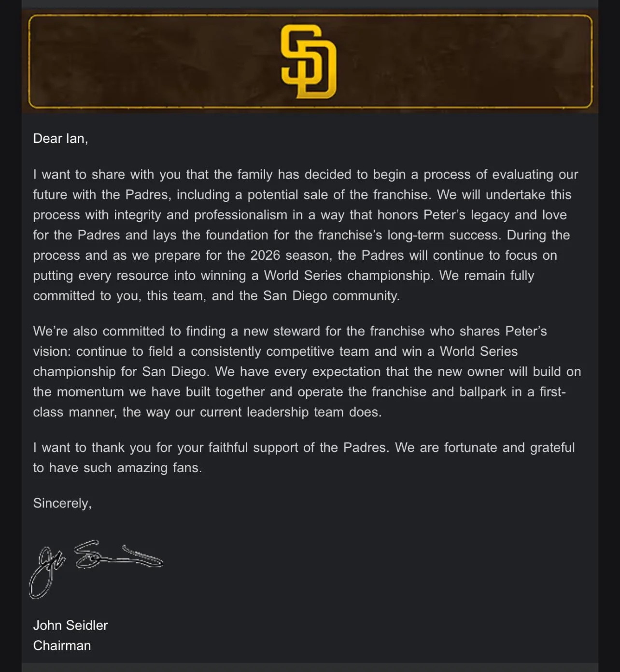620x672 pixels.
Task: Click the "Chairman" title text
Action: (62, 645)
